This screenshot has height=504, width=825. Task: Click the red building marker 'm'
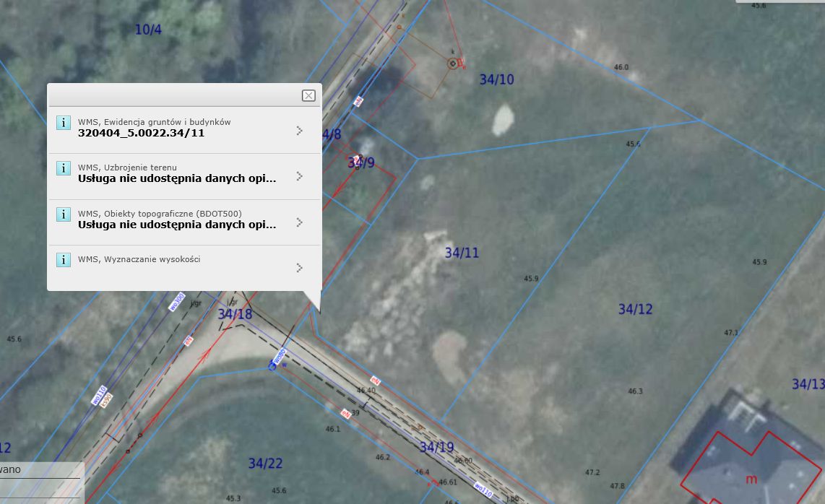tap(751, 479)
